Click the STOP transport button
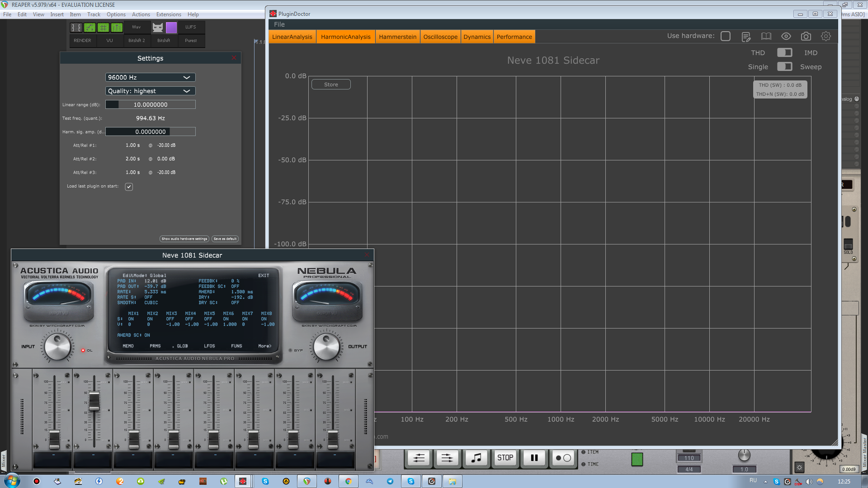868x488 pixels. 505,458
